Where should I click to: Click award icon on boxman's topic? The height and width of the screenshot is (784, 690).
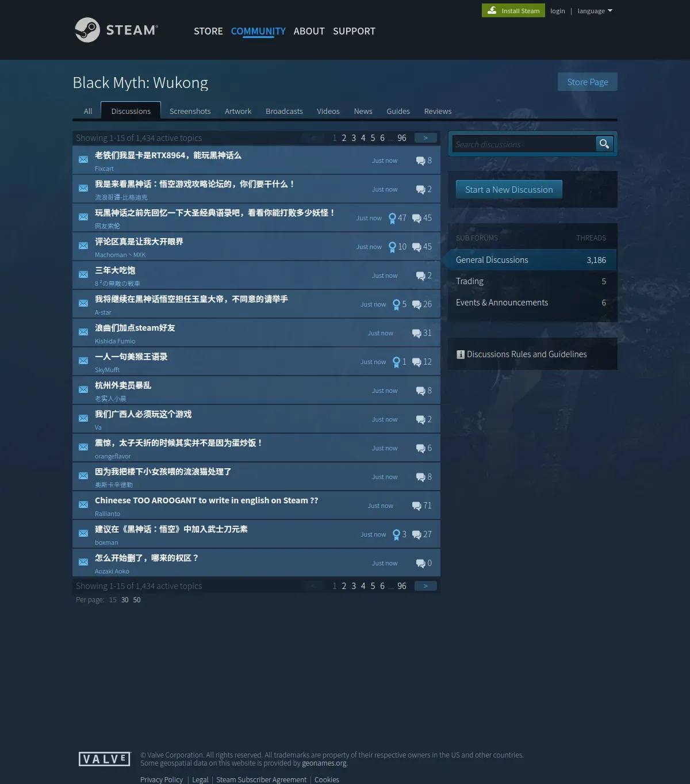(396, 534)
